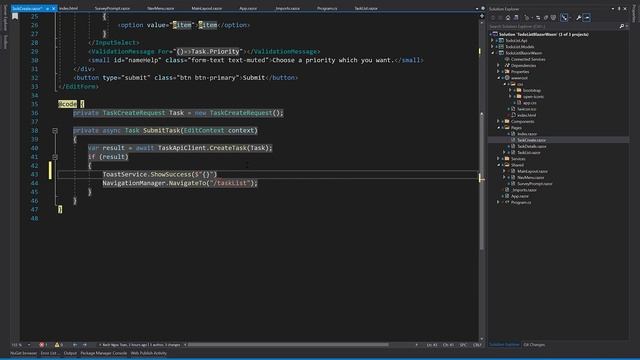The width and height of the screenshot is (640, 360).
Task: Open the Web Publish Activity tab
Action: click(x=149, y=353)
